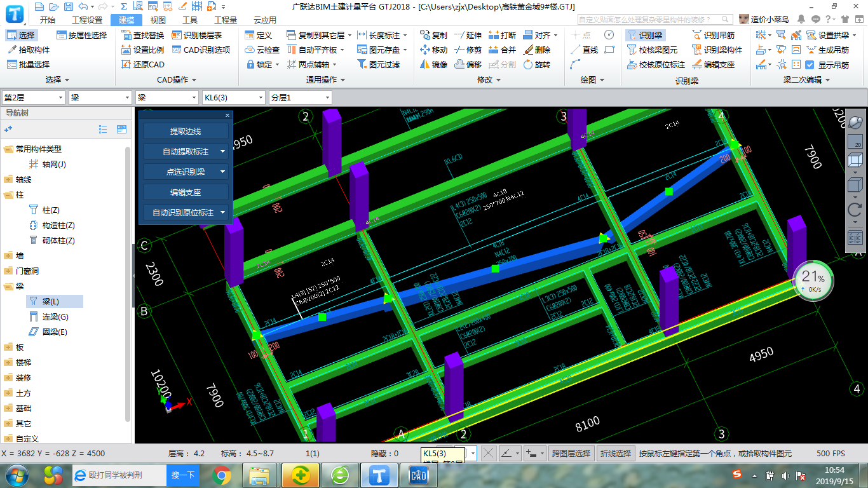Image resolution: width=868 pixels, height=488 pixels.
Task: Click the 移动 move tool
Action: click(433, 50)
